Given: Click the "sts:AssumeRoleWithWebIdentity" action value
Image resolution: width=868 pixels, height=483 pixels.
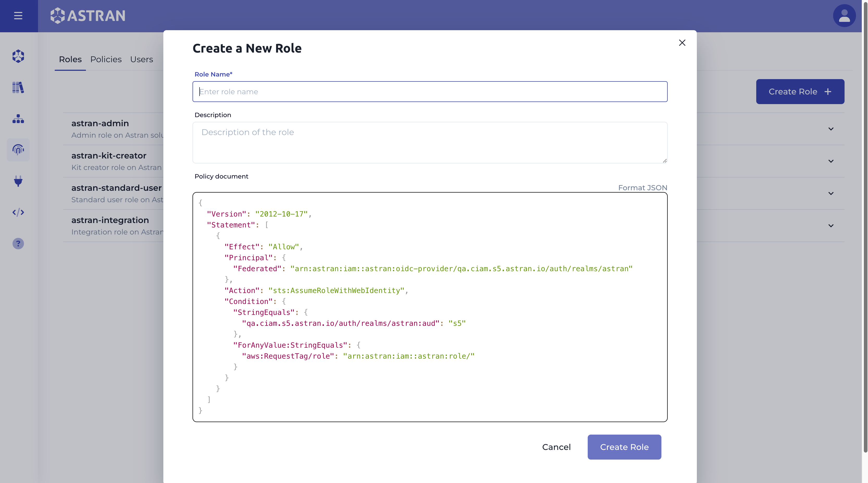Looking at the screenshot, I should (x=336, y=290).
